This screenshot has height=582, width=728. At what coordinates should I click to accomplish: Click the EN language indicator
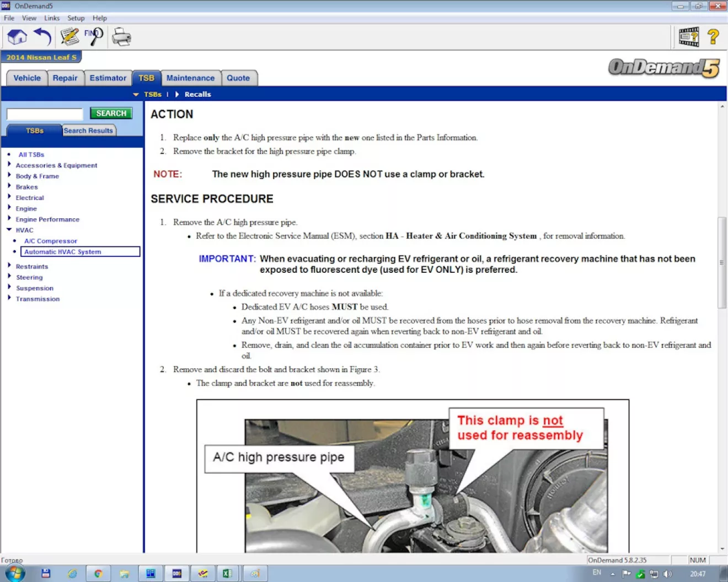tap(597, 573)
